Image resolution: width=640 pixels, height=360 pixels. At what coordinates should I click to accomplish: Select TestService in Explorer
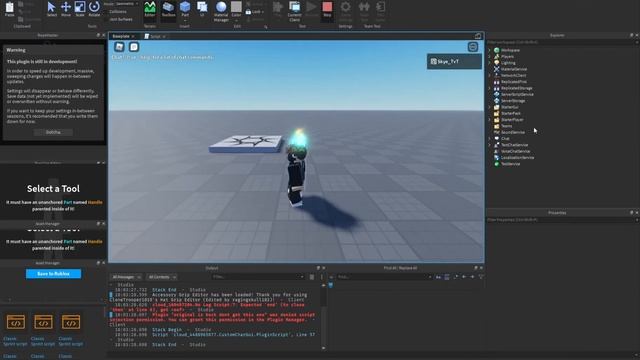tap(510, 164)
